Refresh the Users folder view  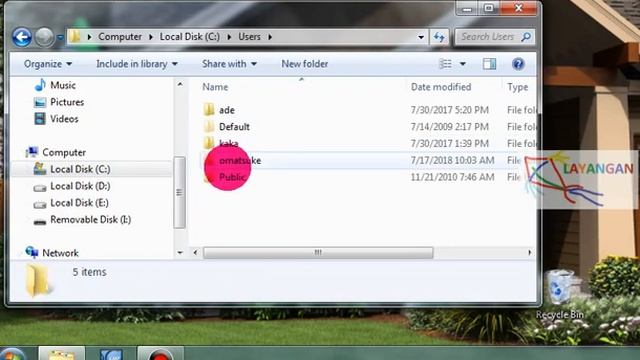click(x=439, y=37)
